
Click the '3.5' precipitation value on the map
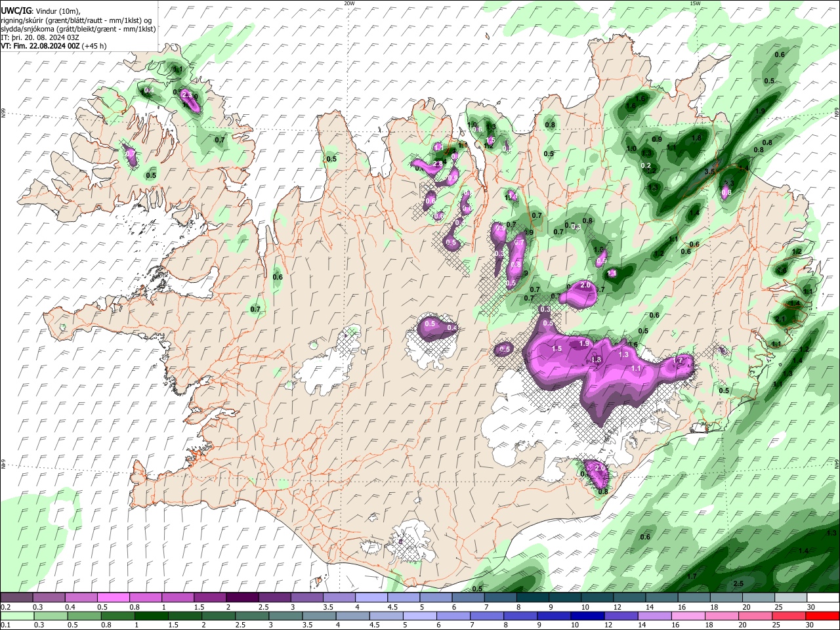[x=709, y=171]
